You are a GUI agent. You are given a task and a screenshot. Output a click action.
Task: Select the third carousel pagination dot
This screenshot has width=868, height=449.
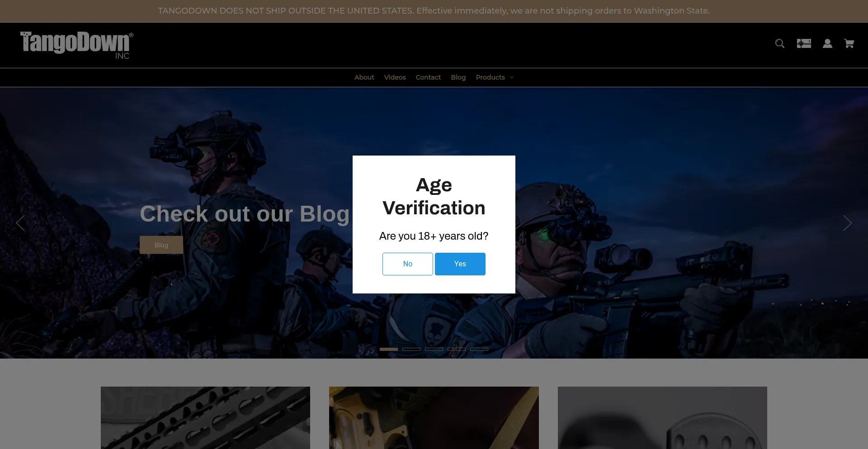tap(434, 349)
